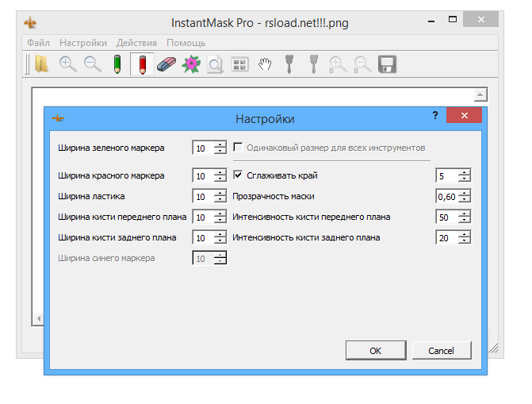The width and height of the screenshot is (532, 404).
Task: Click the Ширина красного маркера input field
Action: tap(203, 175)
